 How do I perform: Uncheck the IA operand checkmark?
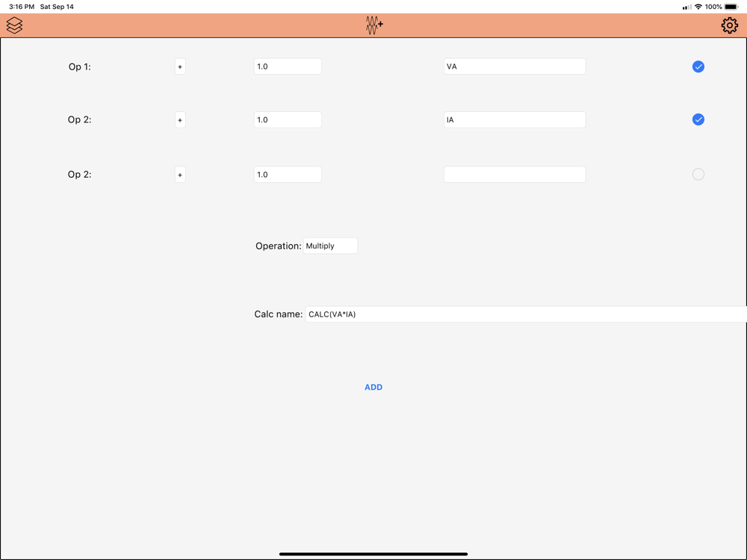698,119
